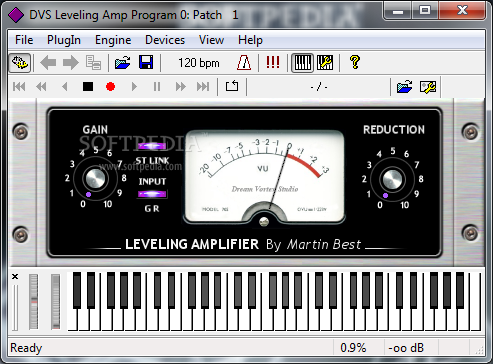The width and height of the screenshot is (493, 364).
Task: Click the first white piano key
Action: (73, 319)
